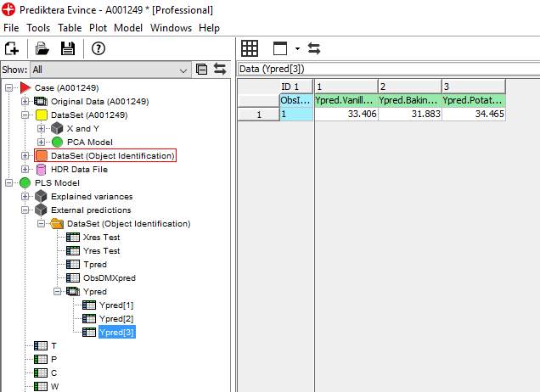
Task: Click swap arrows icon beside window layout
Action: point(314,48)
